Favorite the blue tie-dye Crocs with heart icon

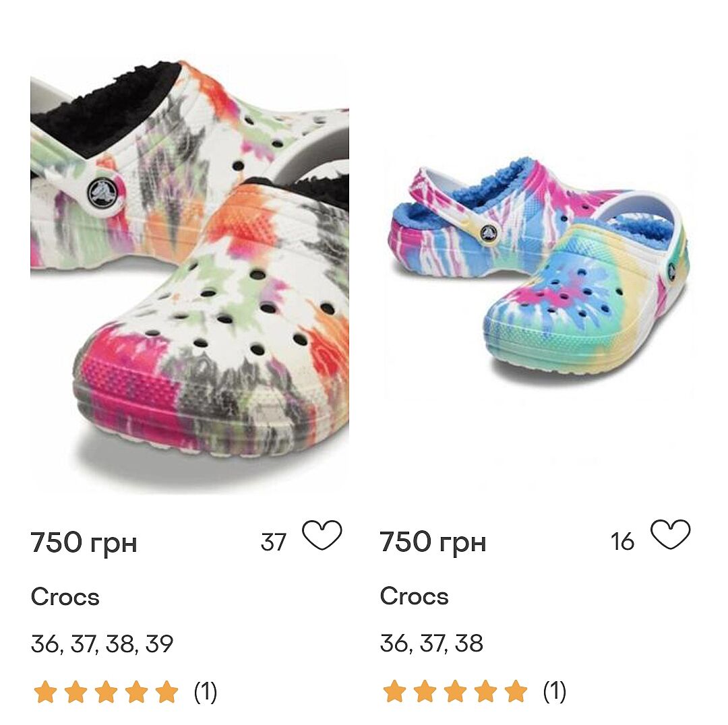tap(671, 536)
